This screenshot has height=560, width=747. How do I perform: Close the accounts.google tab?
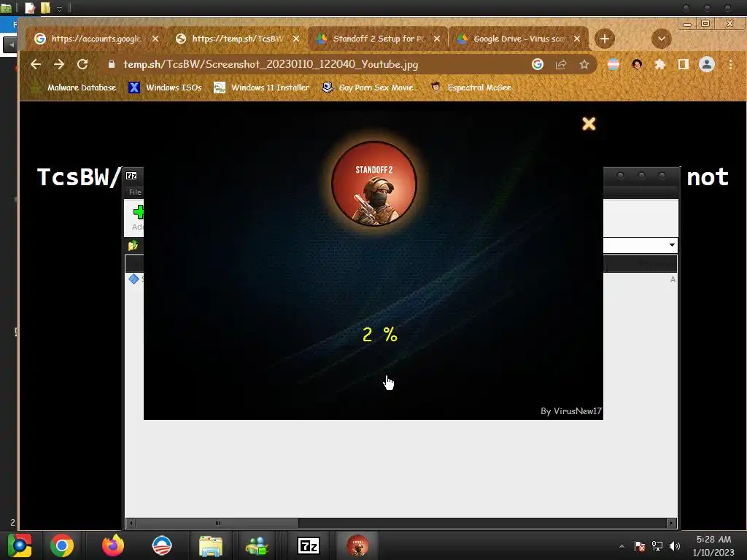pos(155,39)
